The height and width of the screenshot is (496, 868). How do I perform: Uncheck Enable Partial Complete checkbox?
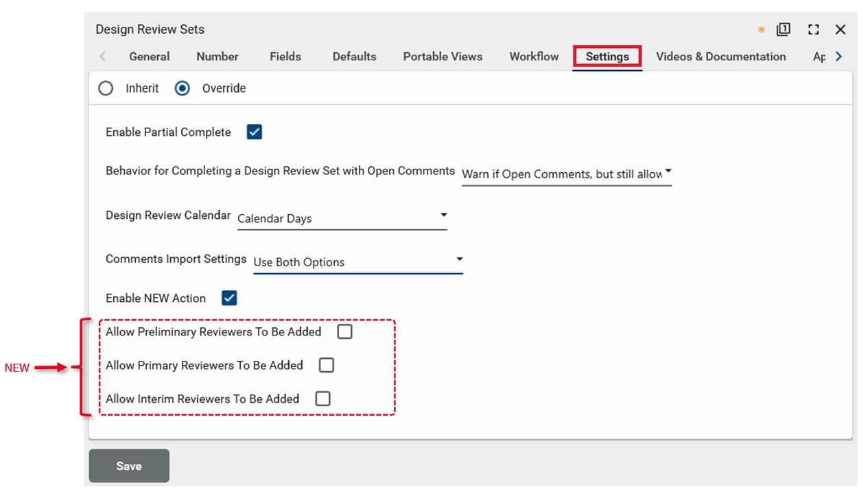coord(255,132)
